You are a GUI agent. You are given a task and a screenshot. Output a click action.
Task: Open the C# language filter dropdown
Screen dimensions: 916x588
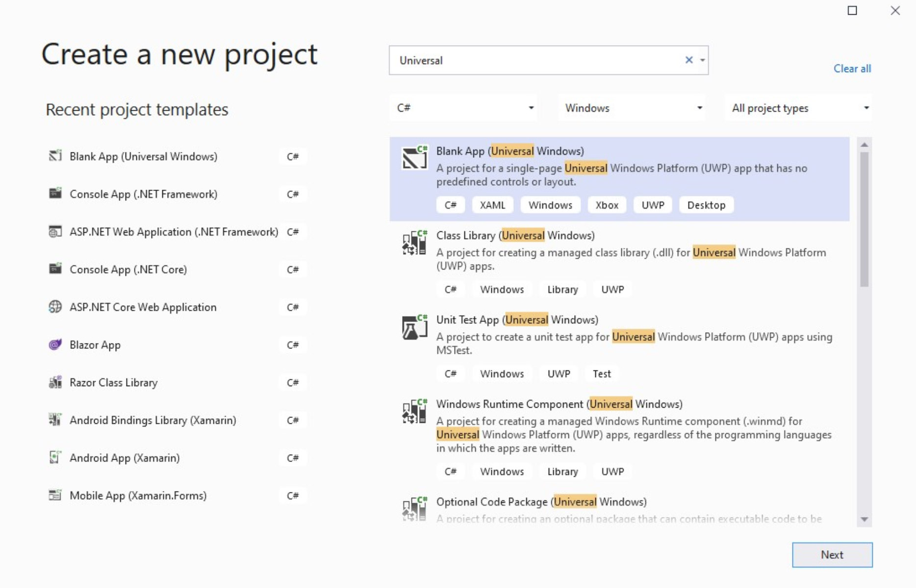coord(463,108)
